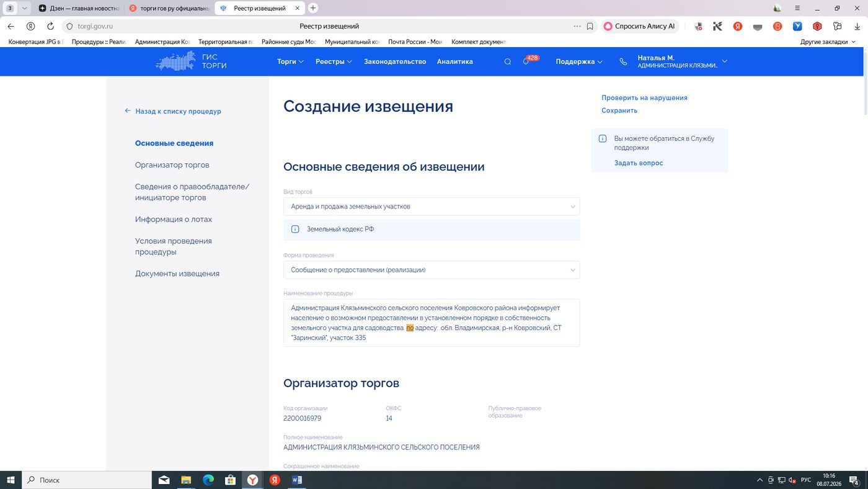Switch to the торги гов ру официальный tab

[169, 9]
